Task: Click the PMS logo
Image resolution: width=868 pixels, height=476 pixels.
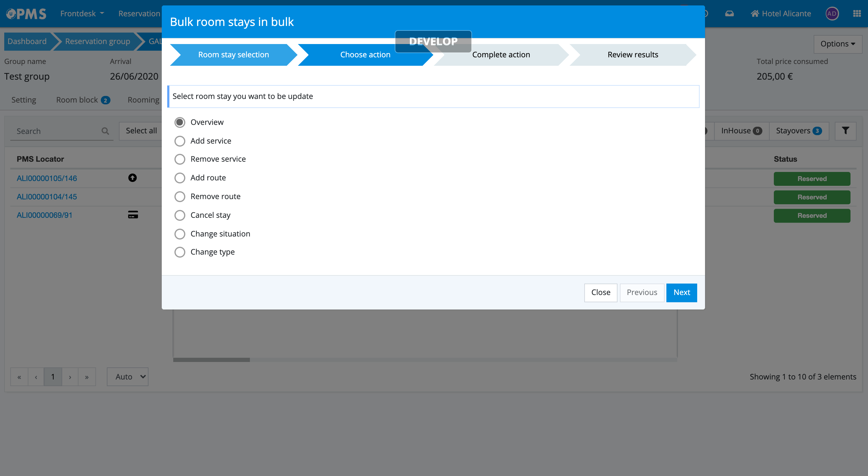Action: 26,14
